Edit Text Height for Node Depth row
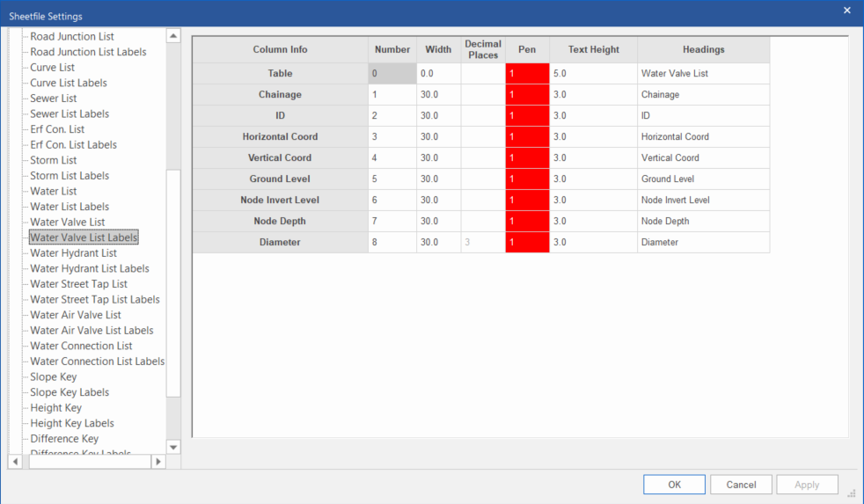864x504 pixels. 593,222
